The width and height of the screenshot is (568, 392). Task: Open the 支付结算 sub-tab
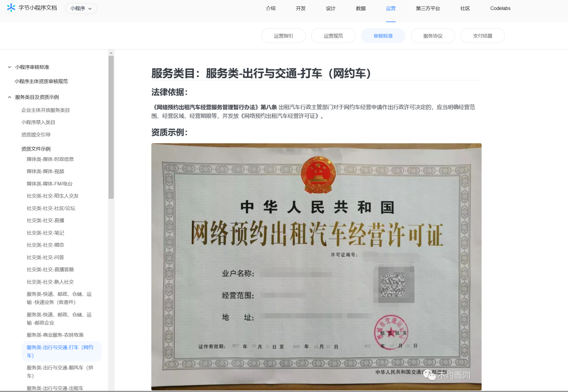tap(482, 36)
